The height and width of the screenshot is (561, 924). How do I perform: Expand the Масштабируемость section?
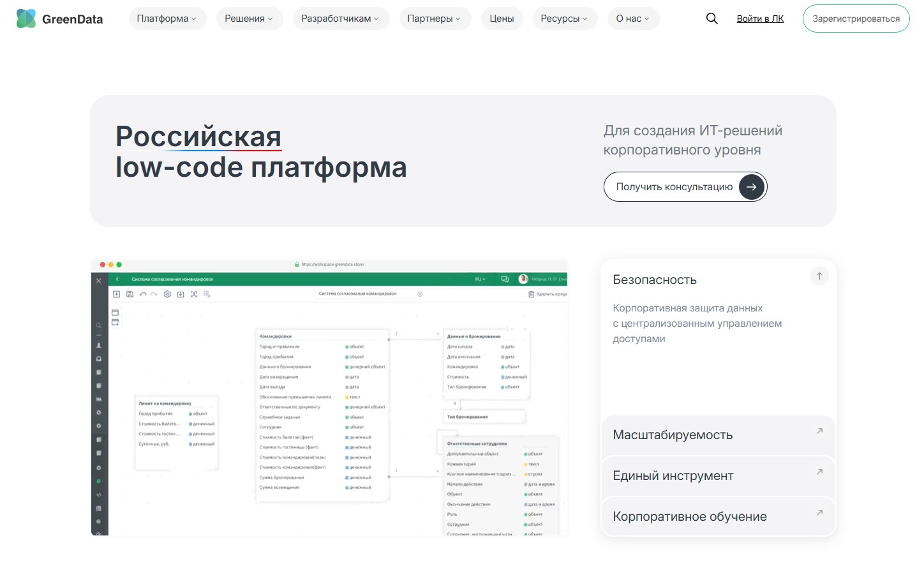point(718,435)
